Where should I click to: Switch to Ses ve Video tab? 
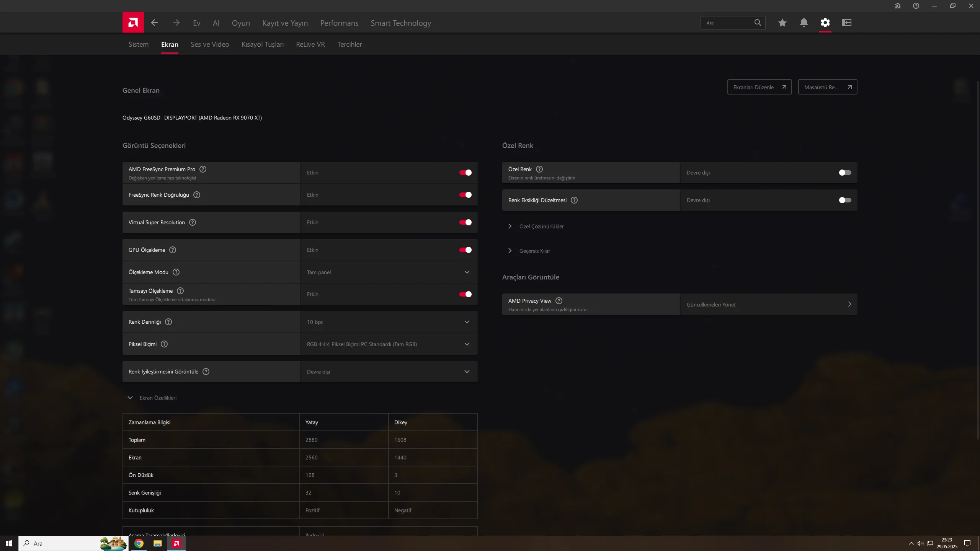click(x=210, y=44)
